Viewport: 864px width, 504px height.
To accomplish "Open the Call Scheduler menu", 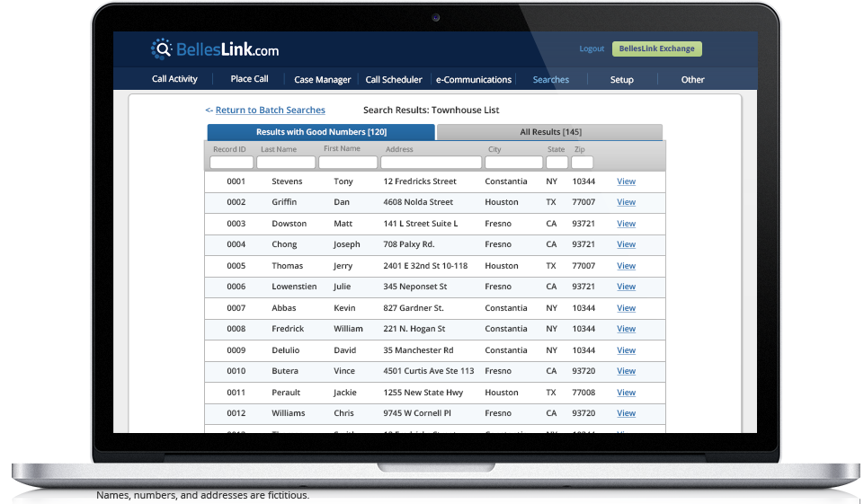I will tap(394, 79).
